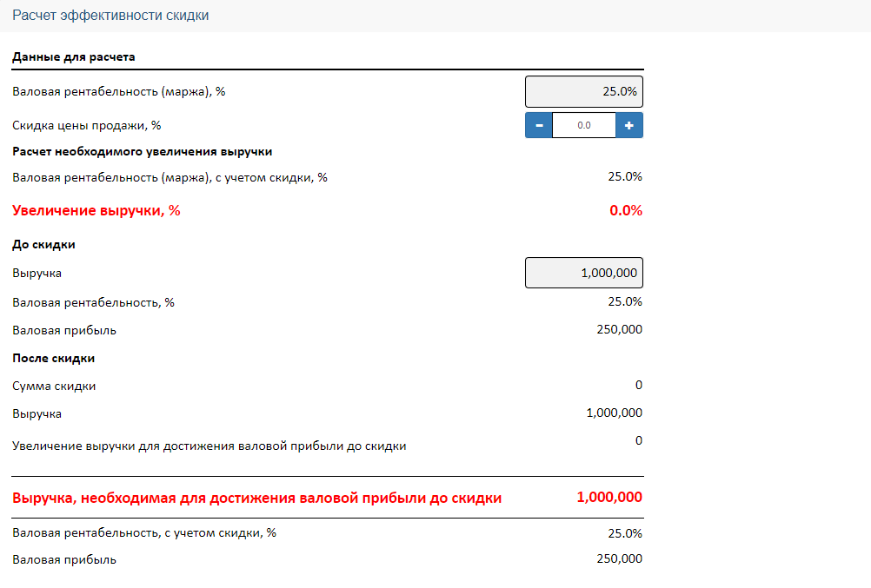The height and width of the screenshot is (588, 871).
Task: Click the revenue field showing 1,000,000
Action: [584, 273]
